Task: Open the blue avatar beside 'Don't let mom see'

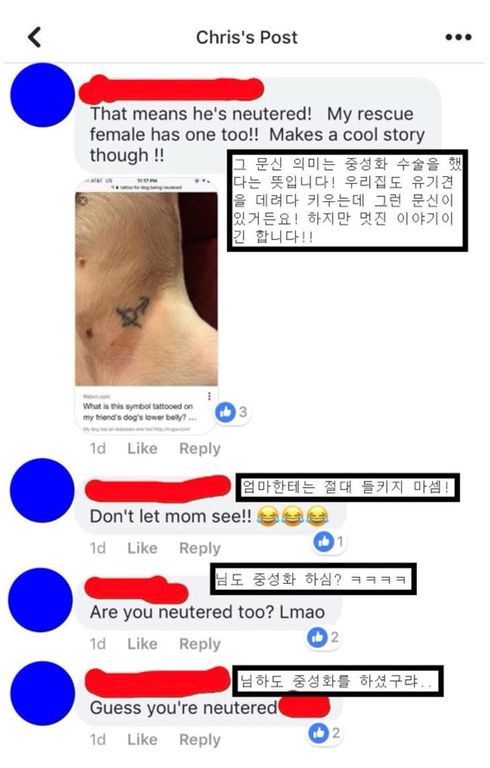Action: 42,490
